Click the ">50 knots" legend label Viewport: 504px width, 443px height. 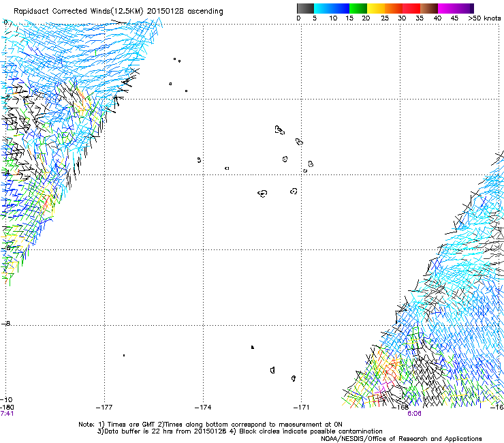click(x=484, y=18)
